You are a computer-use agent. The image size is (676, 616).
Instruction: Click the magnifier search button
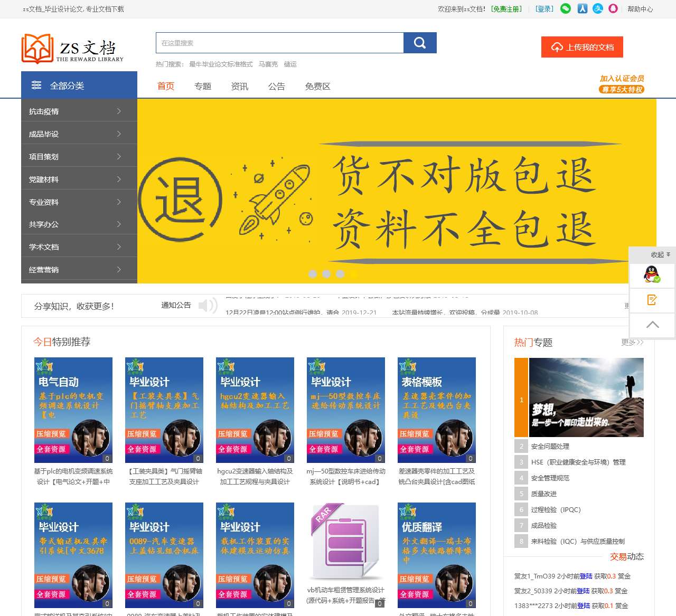click(420, 43)
